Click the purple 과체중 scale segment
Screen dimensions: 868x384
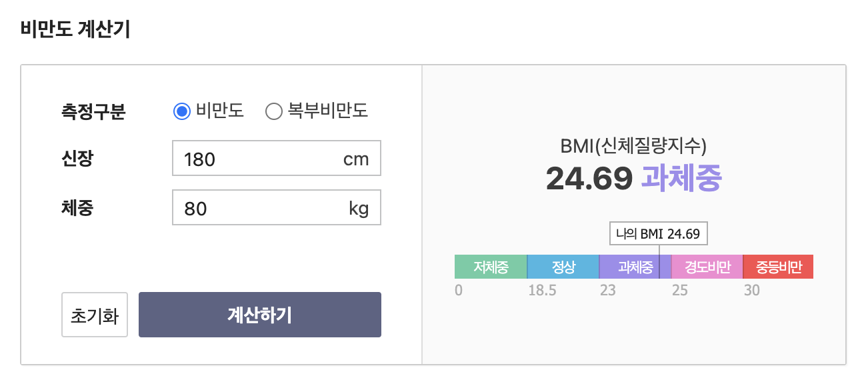(630, 266)
